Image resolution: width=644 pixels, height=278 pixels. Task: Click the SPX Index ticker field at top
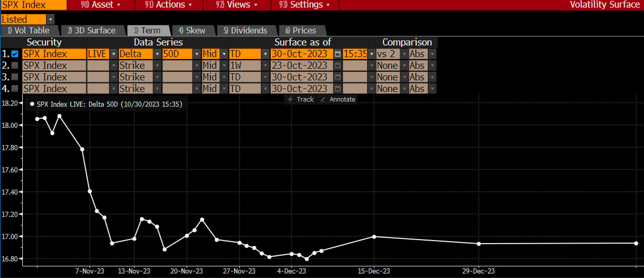34,5
